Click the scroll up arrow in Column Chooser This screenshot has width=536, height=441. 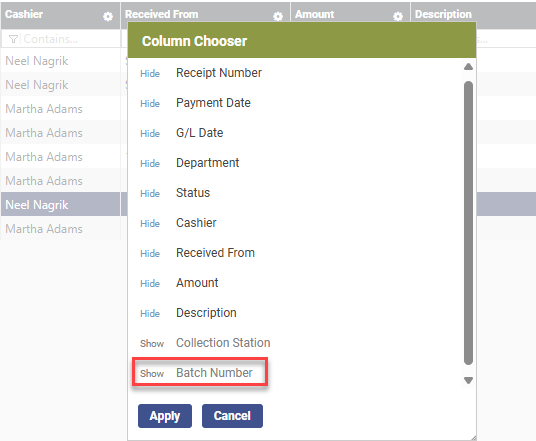coord(468,67)
